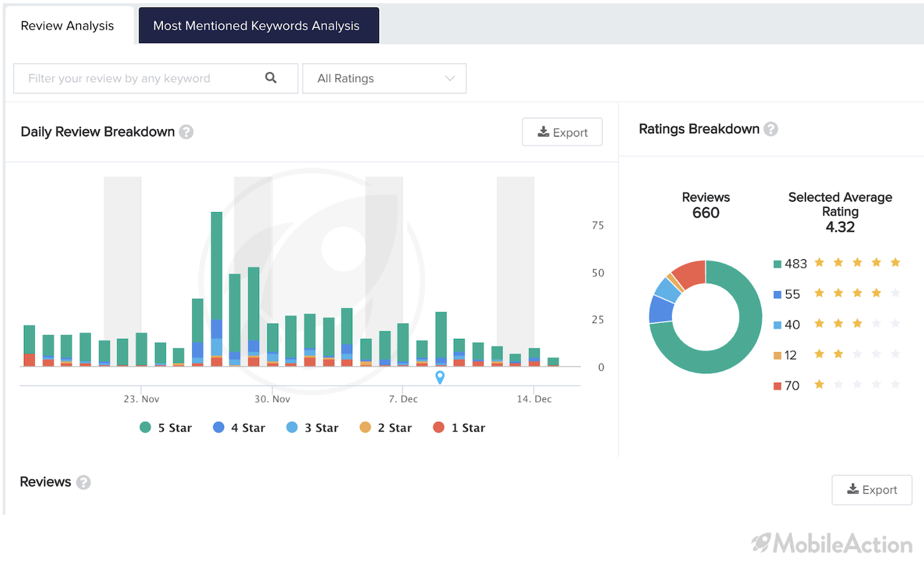Click the red swatch next to 70
The width and height of the screenshot is (924, 579).
pos(777,386)
